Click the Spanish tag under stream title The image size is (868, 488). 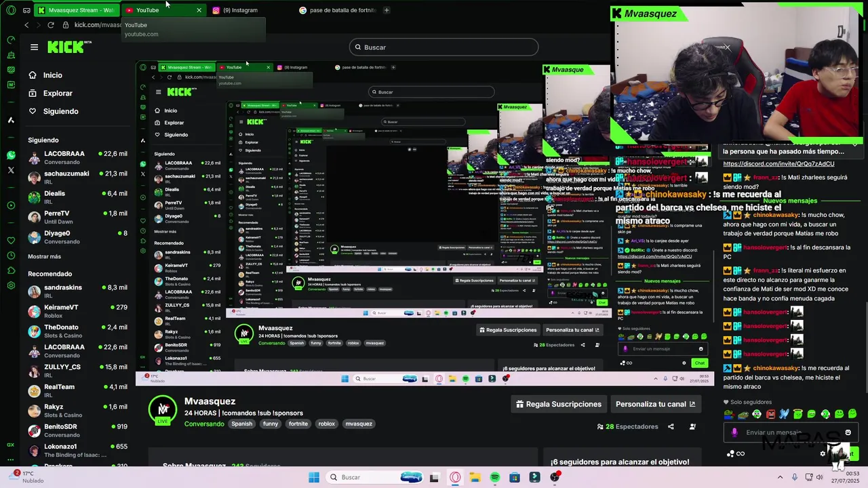[241, 424]
